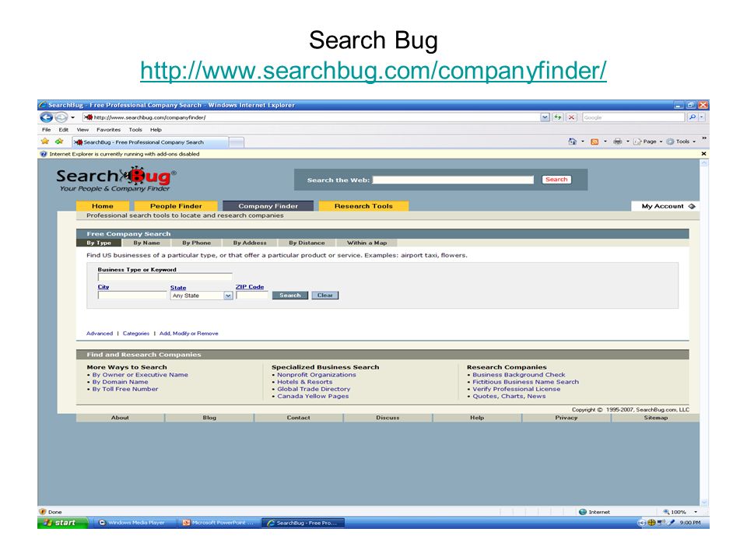This screenshot has height=560, width=747.
Task: Select the Company Finder tab
Action: click(x=268, y=206)
